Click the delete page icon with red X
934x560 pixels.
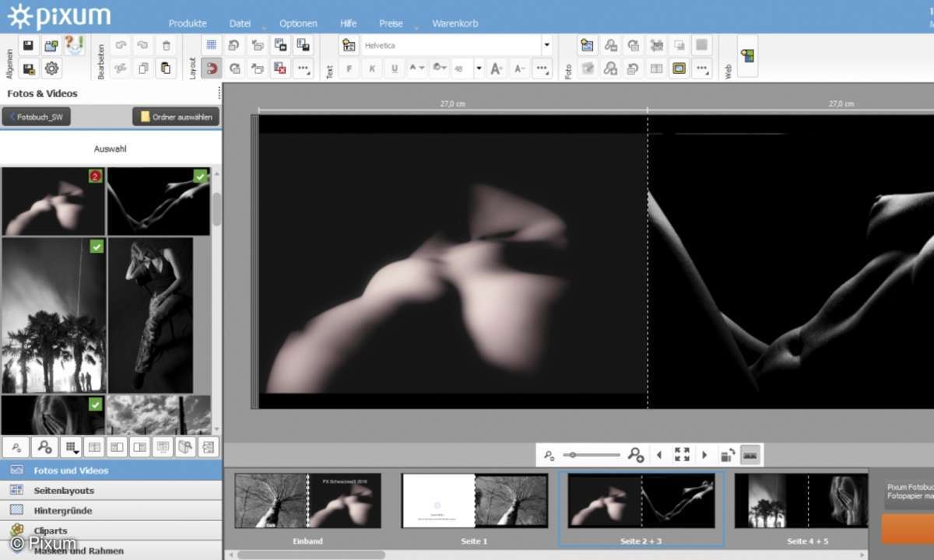[280, 68]
